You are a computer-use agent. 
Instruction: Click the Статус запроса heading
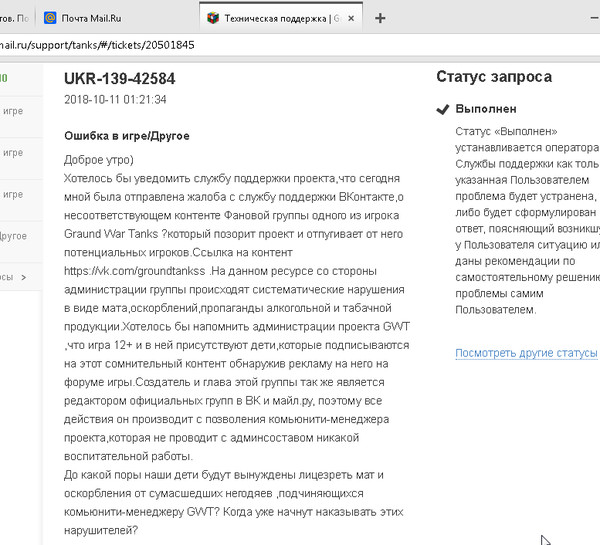point(494,77)
